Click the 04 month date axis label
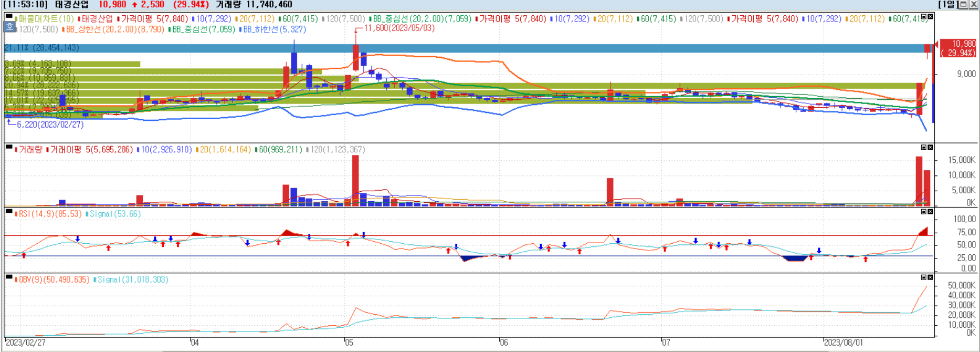The image size is (980, 352). (x=195, y=343)
